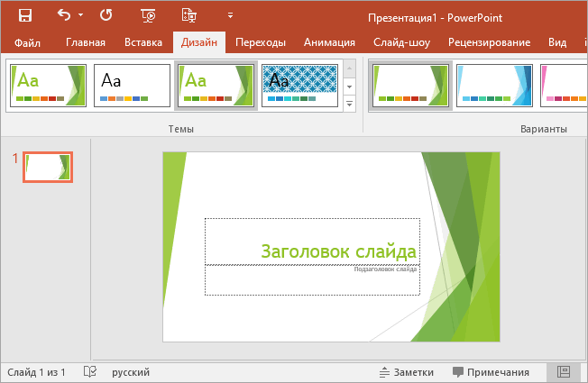This screenshot has width=588, height=383.
Task: Toggle the Примечания comments pane
Action: (x=491, y=372)
